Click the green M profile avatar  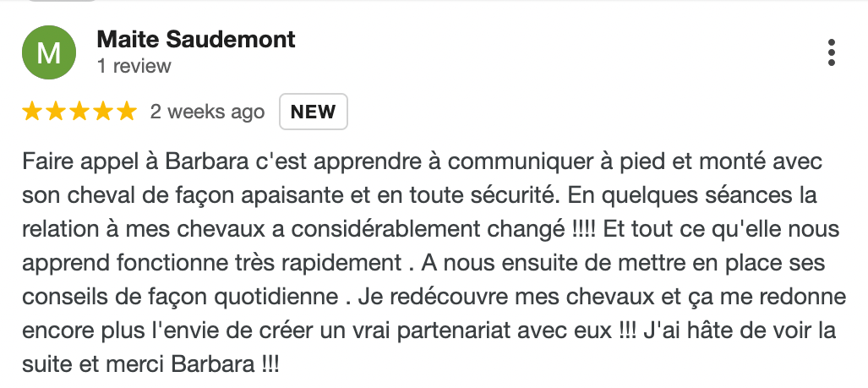[49, 52]
